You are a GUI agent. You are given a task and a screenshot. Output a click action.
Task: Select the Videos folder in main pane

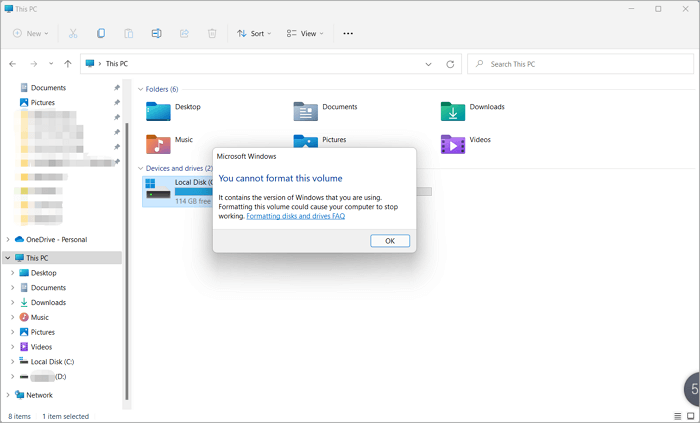click(453, 143)
